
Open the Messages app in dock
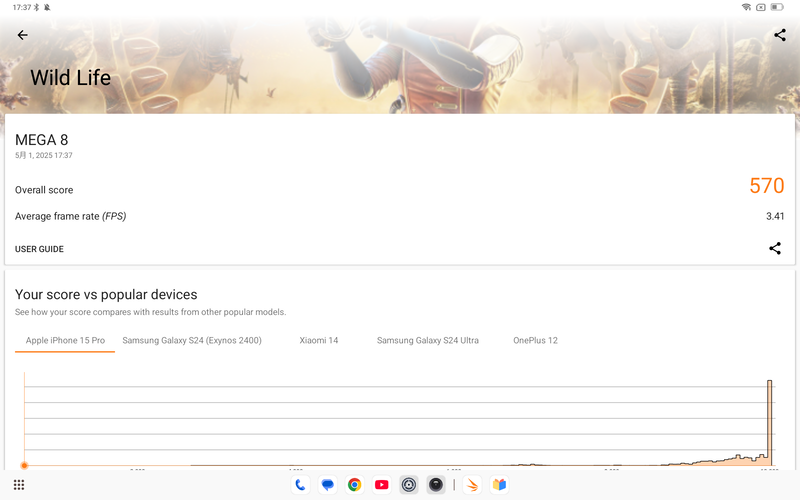[x=328, y=485]
